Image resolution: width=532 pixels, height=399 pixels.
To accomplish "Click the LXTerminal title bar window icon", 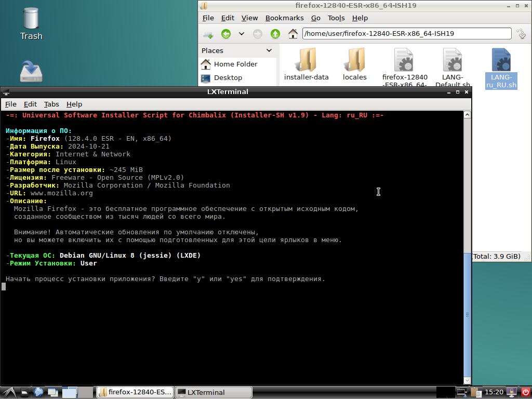I will pyautogui.click(x=6, y=91).
